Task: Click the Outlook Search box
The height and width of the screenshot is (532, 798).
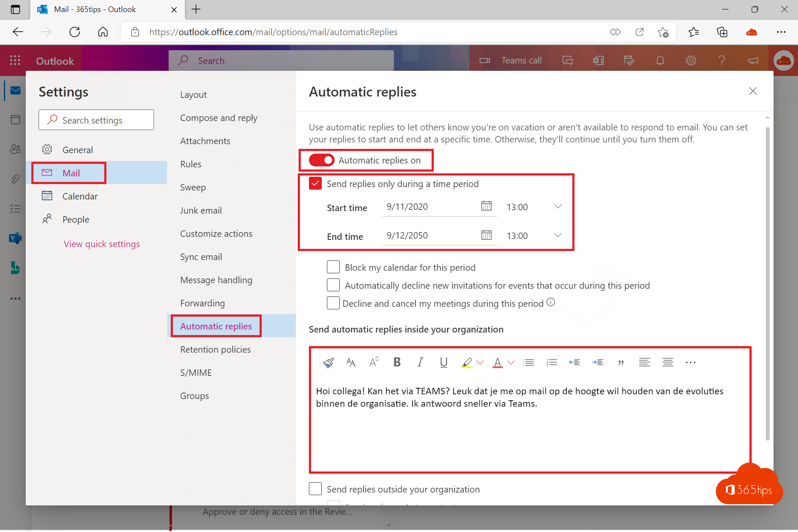Action: click(x=281, y=60)
